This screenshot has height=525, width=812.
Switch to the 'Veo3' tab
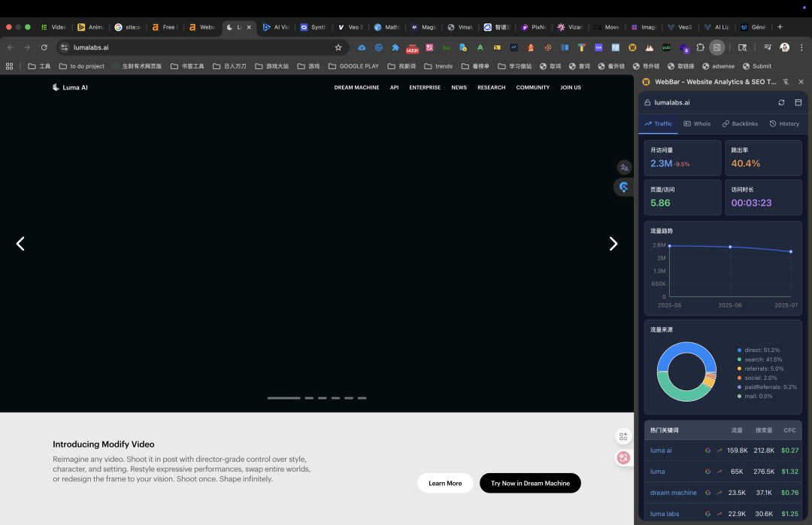680,28
